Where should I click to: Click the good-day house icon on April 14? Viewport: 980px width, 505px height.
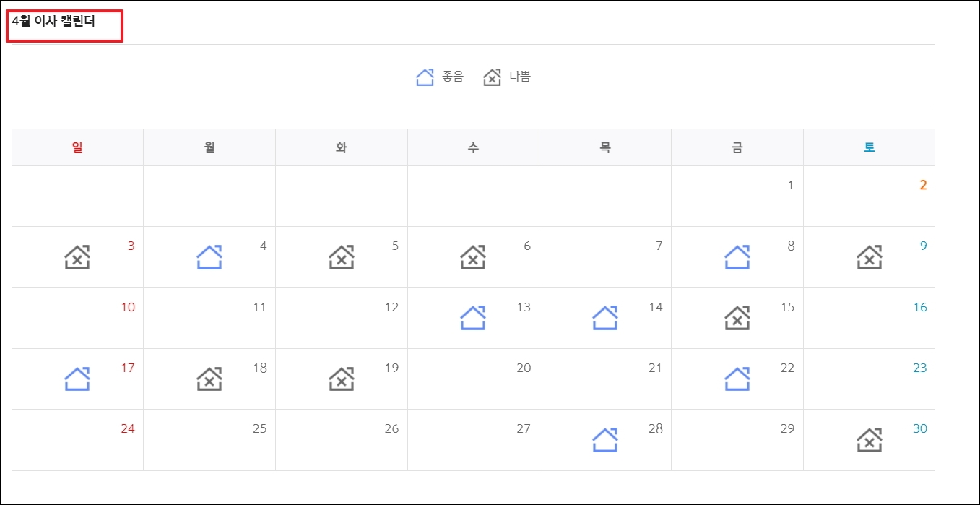[605, 318]
